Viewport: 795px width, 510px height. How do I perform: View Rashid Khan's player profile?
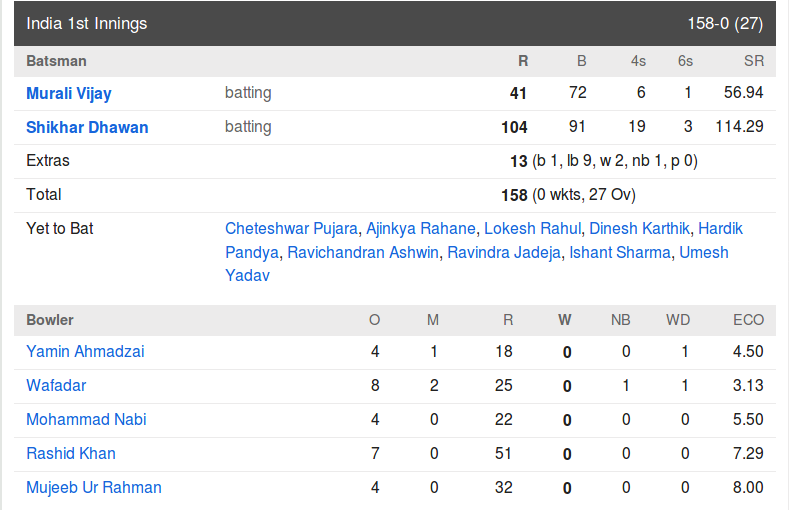pos(71,453)
